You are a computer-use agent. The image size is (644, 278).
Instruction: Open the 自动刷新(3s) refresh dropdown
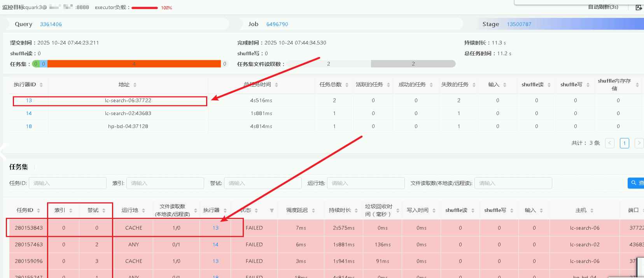tap(603, 7)
